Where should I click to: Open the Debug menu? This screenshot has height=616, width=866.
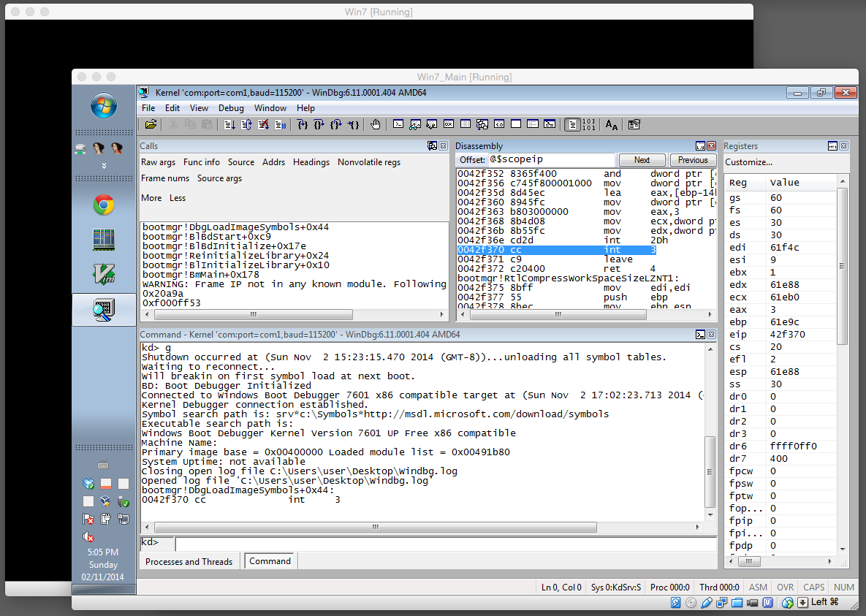point(231,107)
